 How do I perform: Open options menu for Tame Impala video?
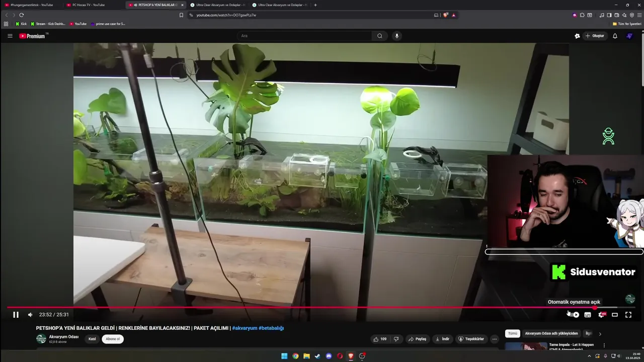604,345
